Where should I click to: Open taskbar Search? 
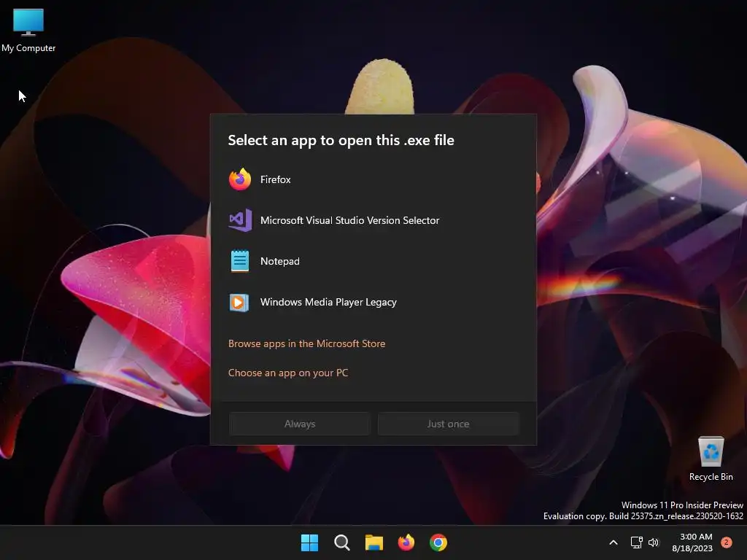point(341,542)
